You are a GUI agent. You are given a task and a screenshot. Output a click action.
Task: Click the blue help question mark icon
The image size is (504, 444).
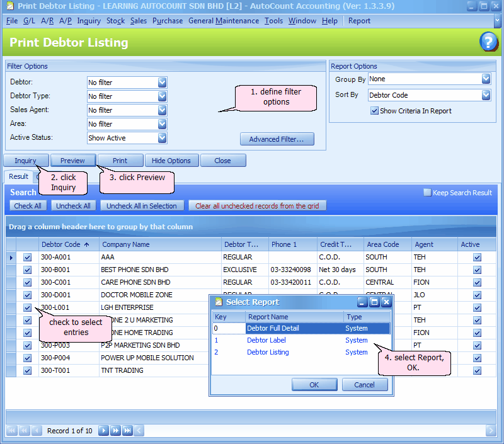click(x=488, y=42)
